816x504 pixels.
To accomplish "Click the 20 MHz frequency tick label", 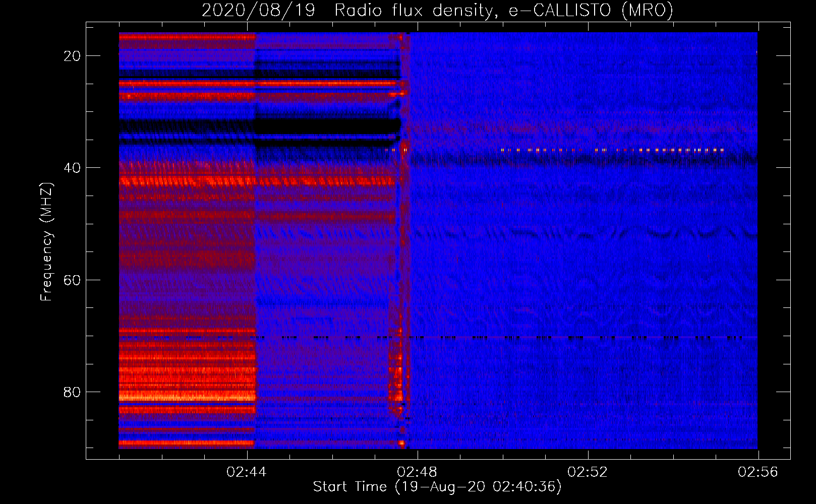I will point(72,56).
